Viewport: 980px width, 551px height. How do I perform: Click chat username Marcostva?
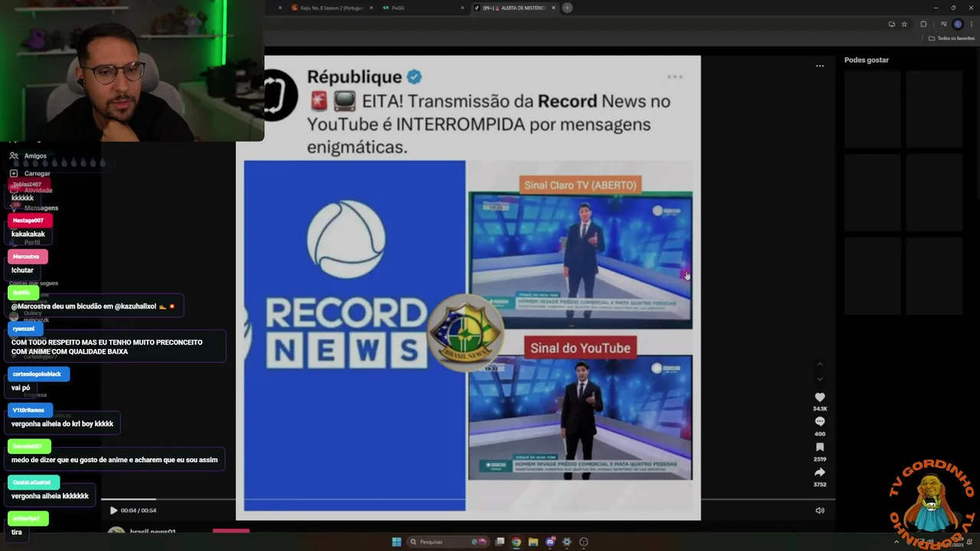click(26, 256)
